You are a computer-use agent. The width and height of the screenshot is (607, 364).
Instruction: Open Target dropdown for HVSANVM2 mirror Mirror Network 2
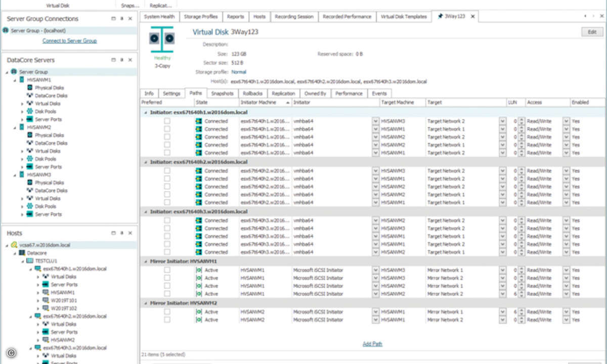[502, 320]
